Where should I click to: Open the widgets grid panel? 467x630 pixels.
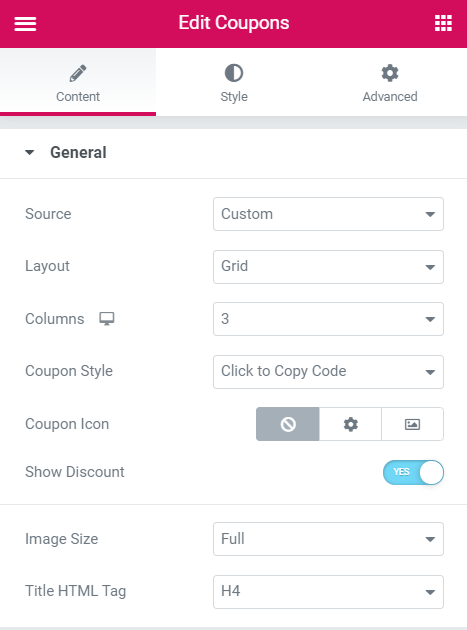click(443, 23)
